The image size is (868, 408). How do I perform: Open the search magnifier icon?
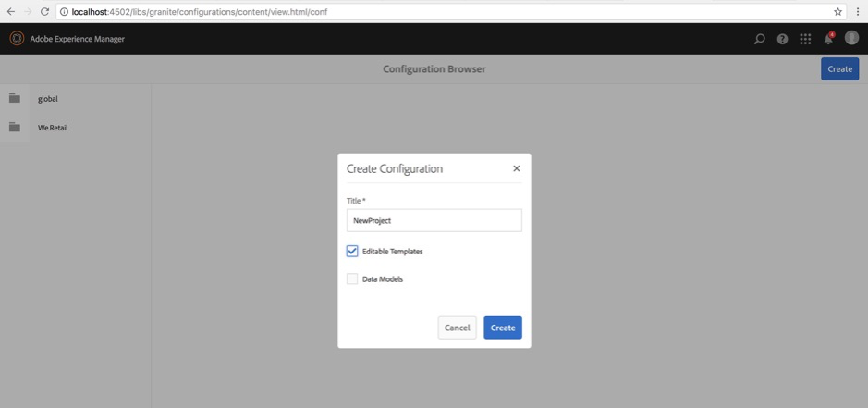[x=760, y=39]
